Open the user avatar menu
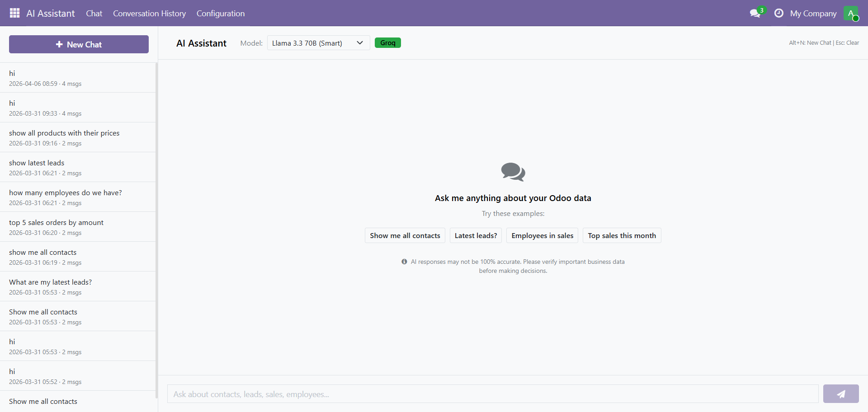868x412 pixels. click(x=850, y=13)
